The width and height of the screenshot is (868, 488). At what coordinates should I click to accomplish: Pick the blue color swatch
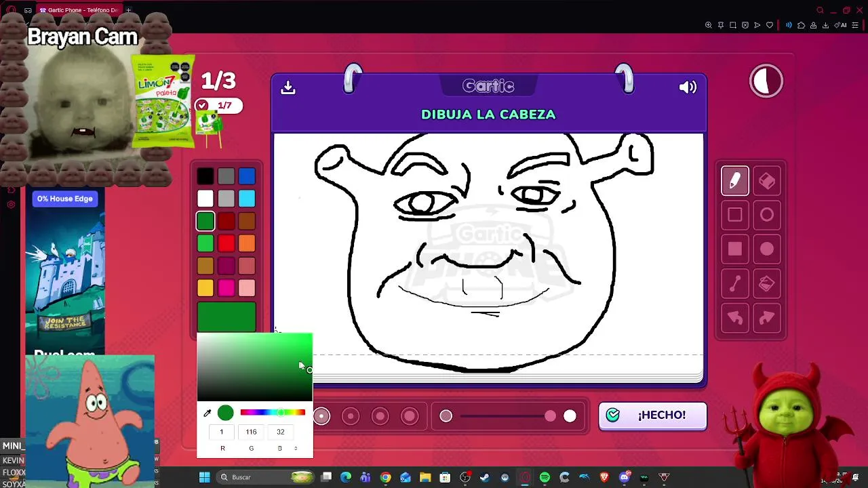[247, 177]
